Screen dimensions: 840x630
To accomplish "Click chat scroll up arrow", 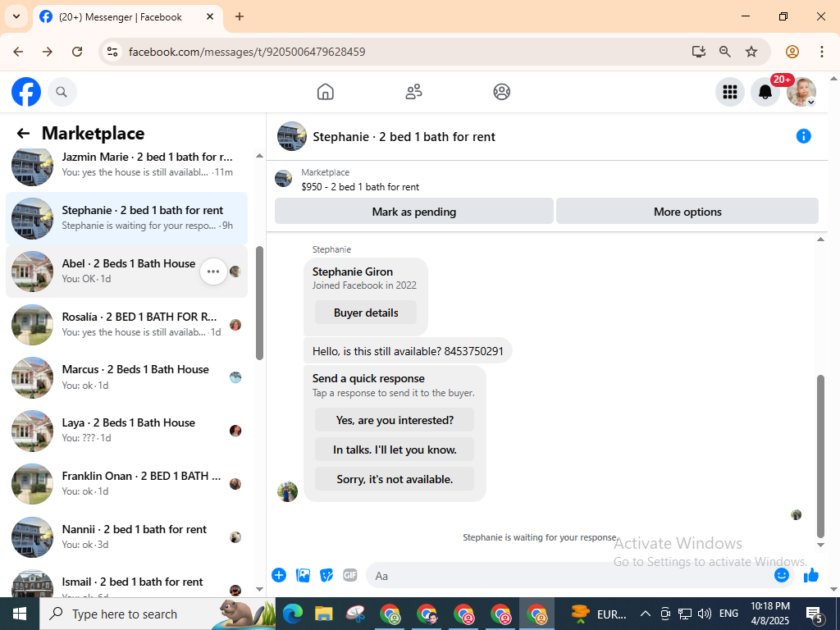I will pyautogui.click(x=820, y=240).
